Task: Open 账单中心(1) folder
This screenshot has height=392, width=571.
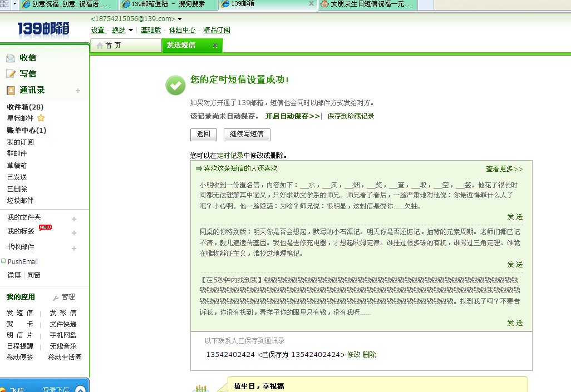Action: 26,130
